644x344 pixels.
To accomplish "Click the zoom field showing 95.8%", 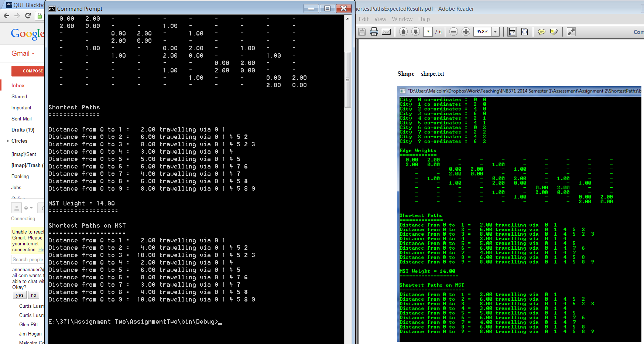I will point(482,32).
